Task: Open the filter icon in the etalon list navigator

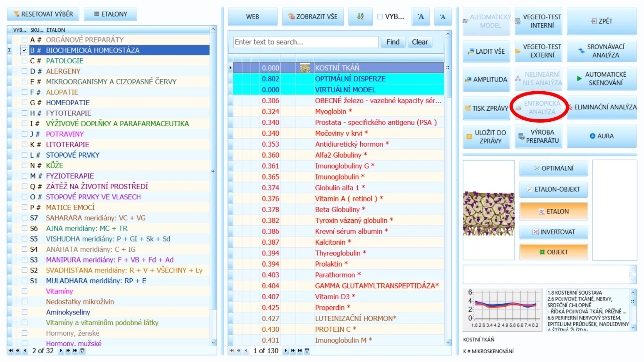Action: (x=82, y=351)
